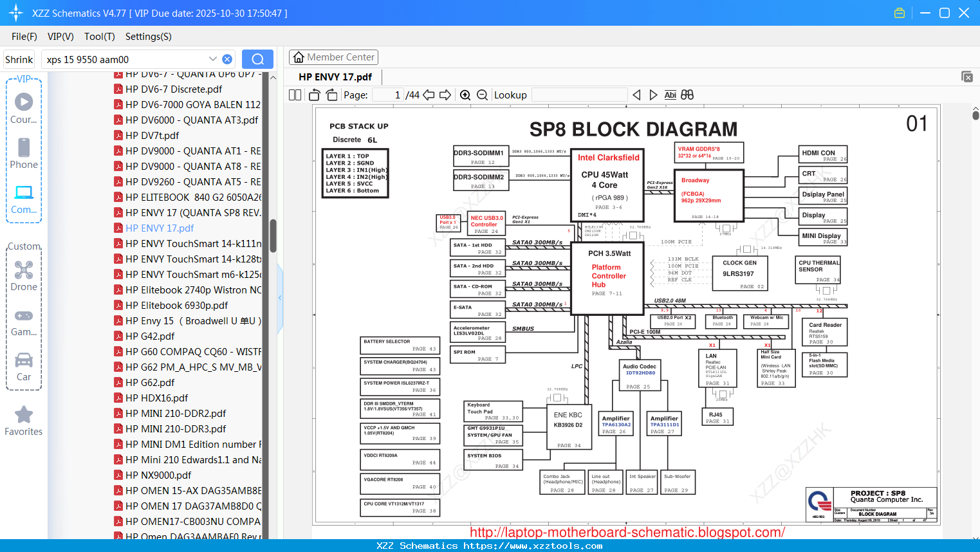980x552 pixels.
Task: Toggle two-page view icon
Action: (x=295, y=95)
